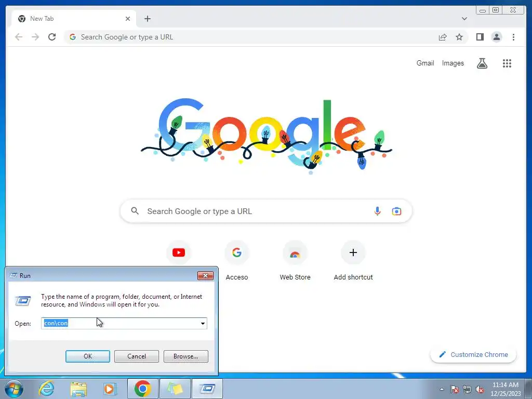Restore down the Chrome window
532x399 pixels.
495,10
